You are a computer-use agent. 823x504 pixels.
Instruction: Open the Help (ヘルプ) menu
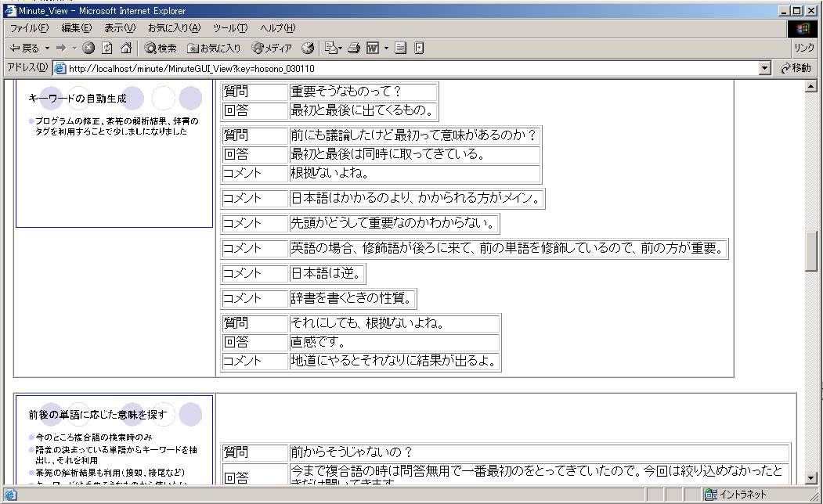[278, 28]
